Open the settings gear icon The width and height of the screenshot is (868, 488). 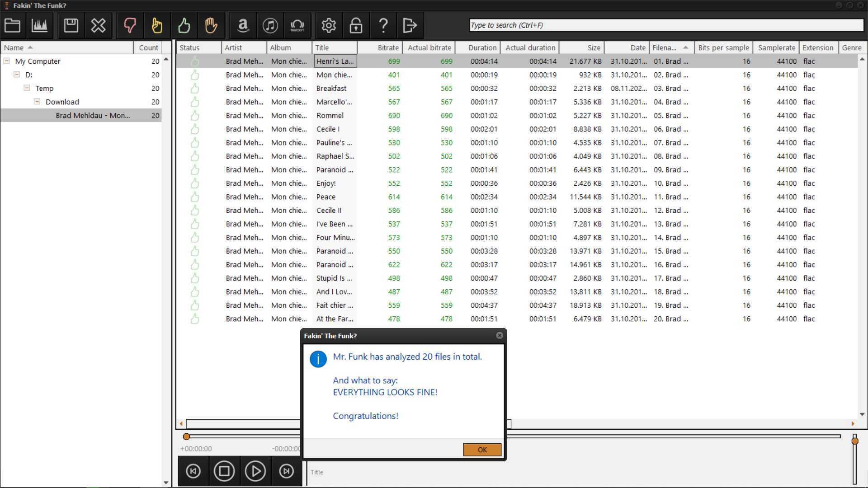pyautogui.click(x=329, y=25)
